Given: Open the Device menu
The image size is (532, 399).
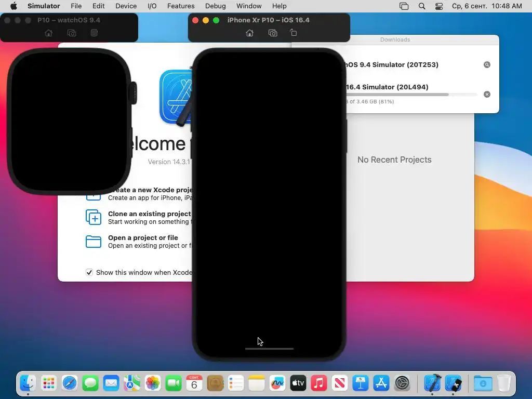Looking at the screenshot, I should tap(126, 6).
